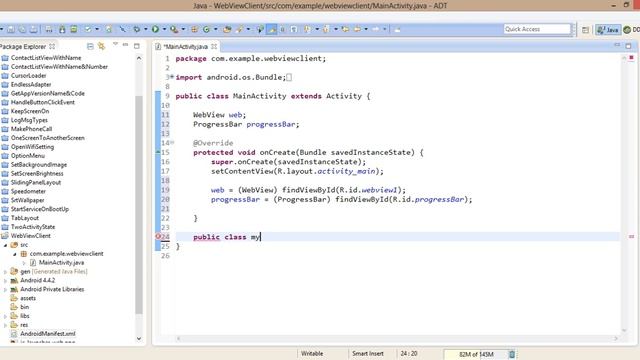Open External Tools dropdown arrow

[x=183, y=29]
